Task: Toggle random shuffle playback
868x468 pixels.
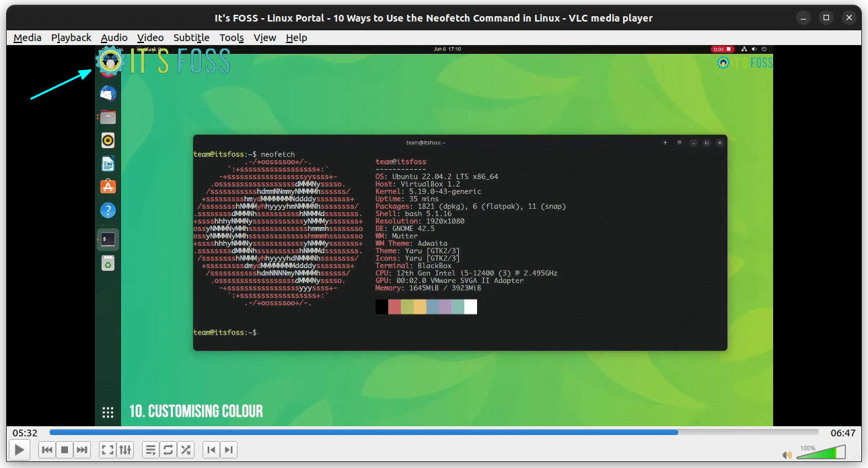Action: [186, 450]
